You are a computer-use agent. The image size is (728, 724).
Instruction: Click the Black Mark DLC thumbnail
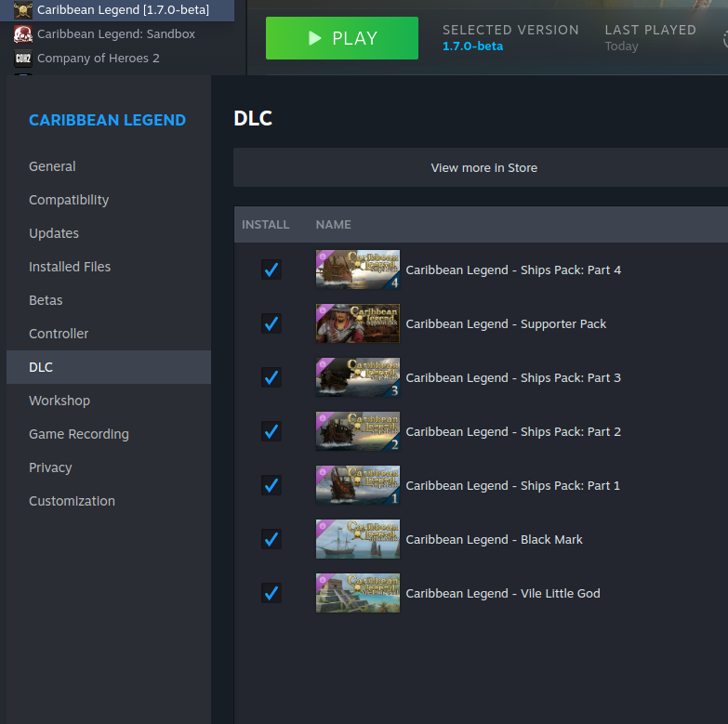[358, 539]
